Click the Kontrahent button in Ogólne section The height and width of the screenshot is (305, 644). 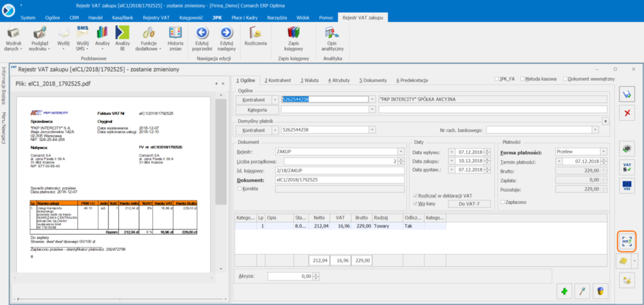coord(253,99)
